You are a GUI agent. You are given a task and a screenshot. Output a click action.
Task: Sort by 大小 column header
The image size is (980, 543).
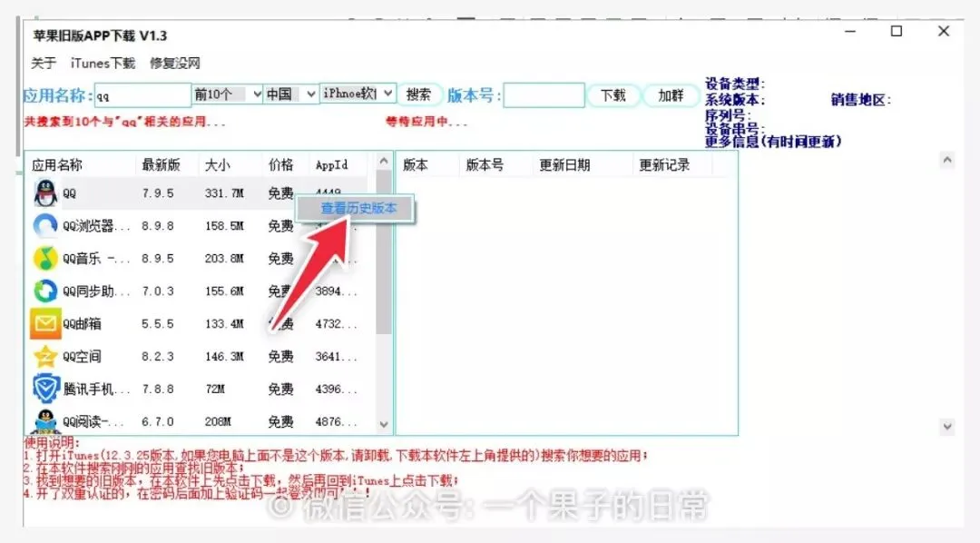coord(218,165)
